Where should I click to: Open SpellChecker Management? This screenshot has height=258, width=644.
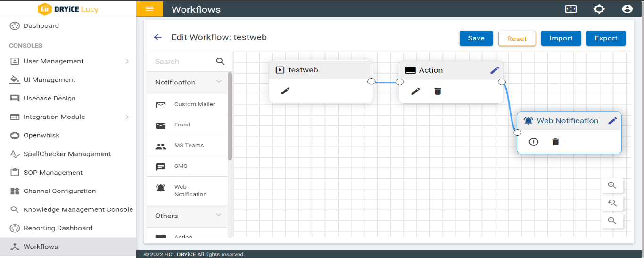tap(68, 154)
